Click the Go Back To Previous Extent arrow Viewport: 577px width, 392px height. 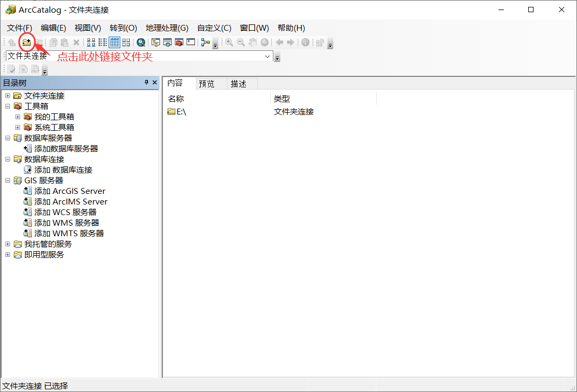tap(279, 42)
